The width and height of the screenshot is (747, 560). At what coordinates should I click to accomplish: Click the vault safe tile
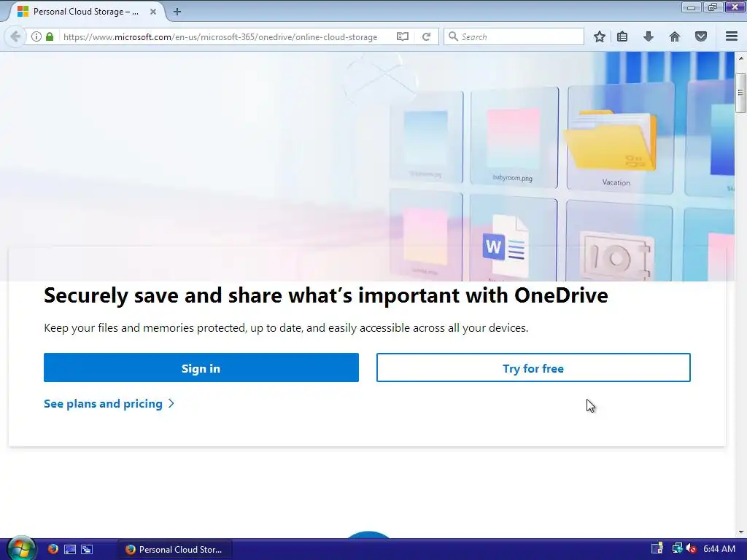619,241
